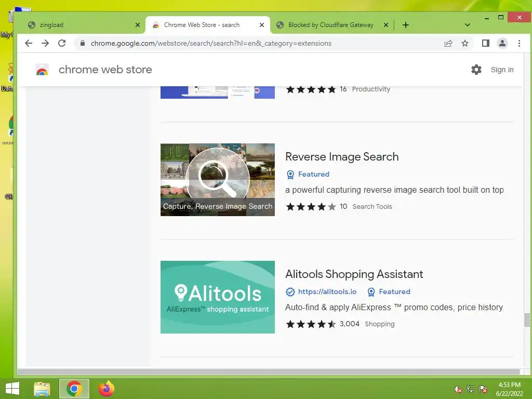
Task: Click the five-star rating with 16 reviews
Action: [311, 89]
